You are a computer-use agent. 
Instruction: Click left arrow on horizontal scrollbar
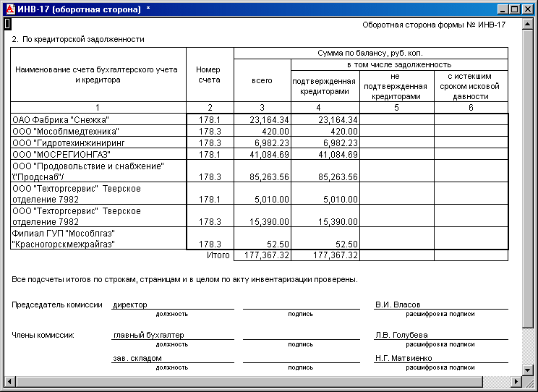tap(10, 381)
